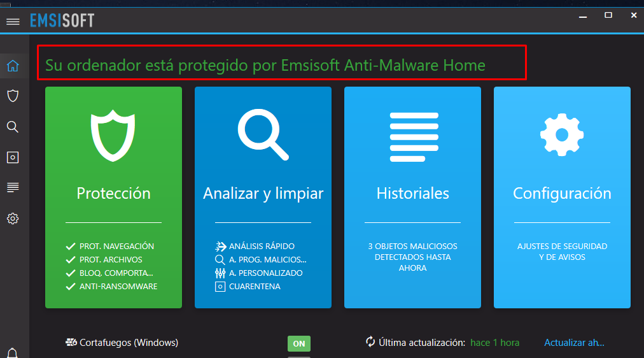Image resolution: width=644 pixels, height=358 pixels.
Task: Click the large shield icon on Protección tile
Action: click(x=113, y=135)
